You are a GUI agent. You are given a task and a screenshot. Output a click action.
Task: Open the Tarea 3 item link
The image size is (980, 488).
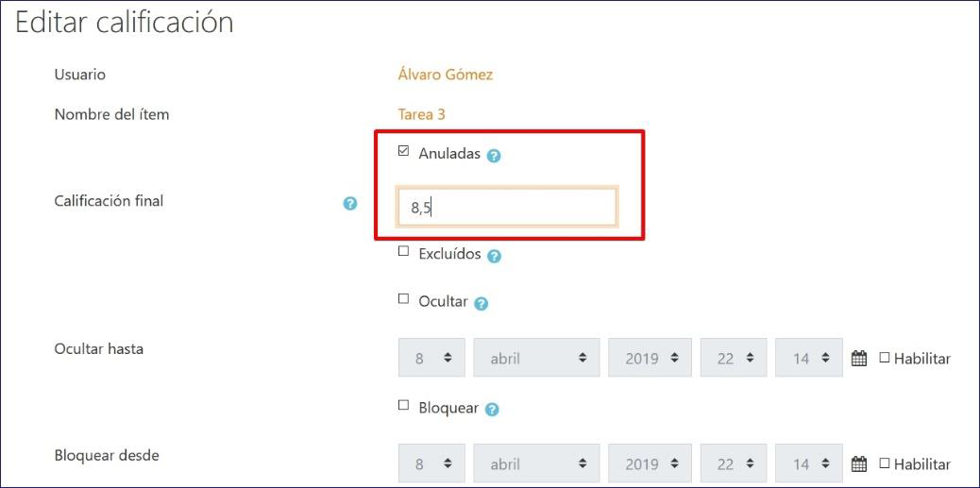click(421, 114)
